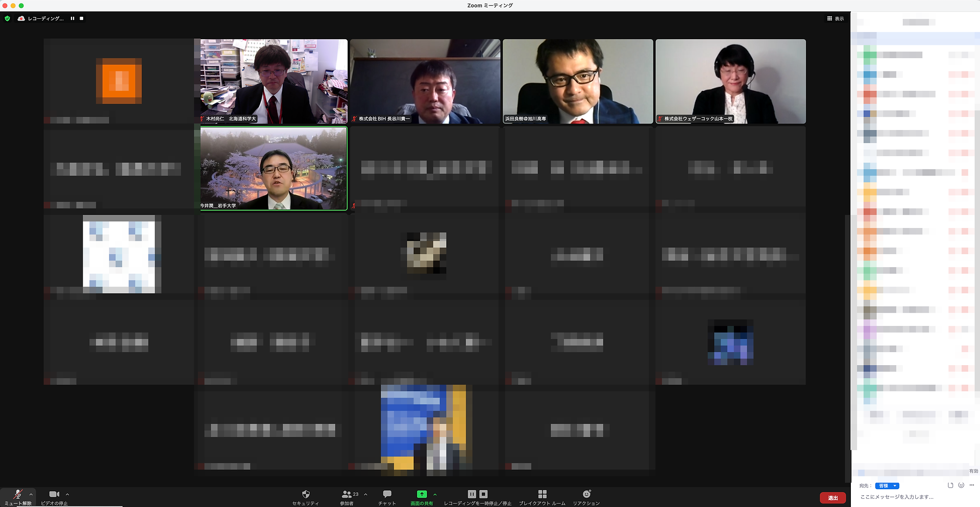Select 今井潤_岩手大学 active speaker tile
Image resolution: width=980 pixels, height=507 pixels.
tap(274, 169)
